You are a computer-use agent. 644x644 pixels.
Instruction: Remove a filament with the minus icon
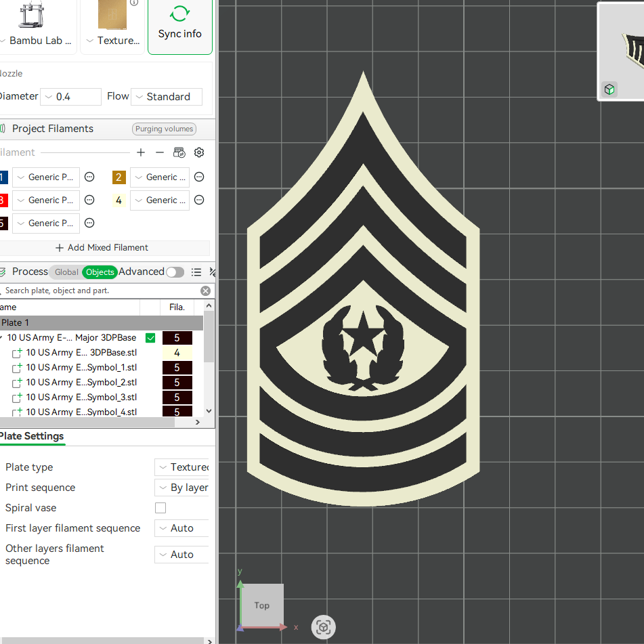click(x=160, y=153)
